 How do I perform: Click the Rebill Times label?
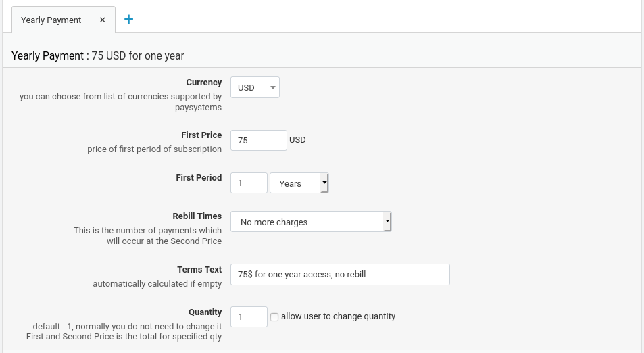click(x=197, y=216)
